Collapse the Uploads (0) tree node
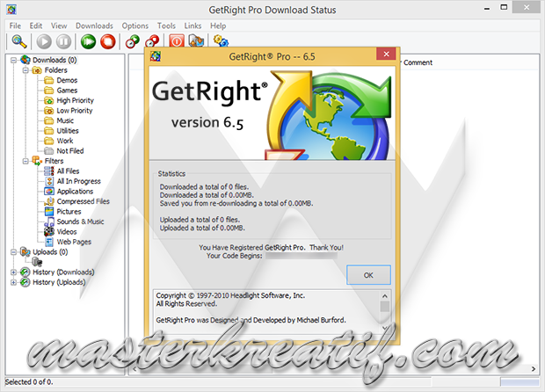This screenshot has width=545, height=392. (13, 252)
